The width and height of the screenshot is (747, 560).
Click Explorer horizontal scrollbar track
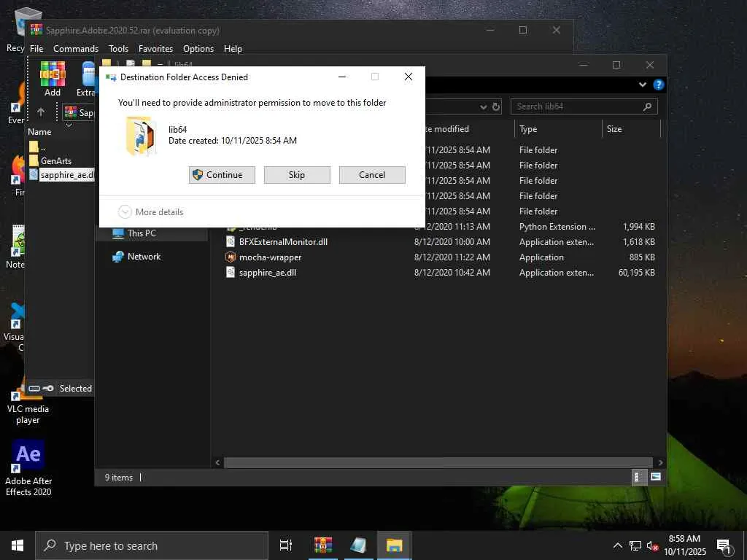click(x=438, y=462)
